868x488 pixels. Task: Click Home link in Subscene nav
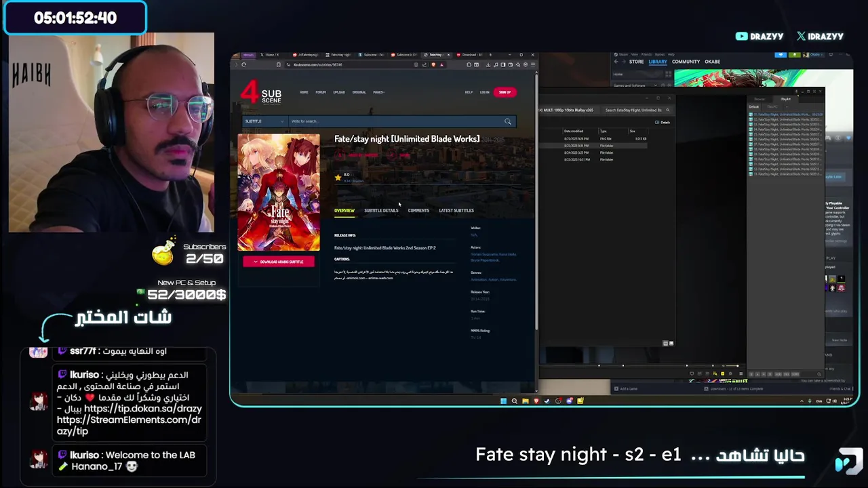point(304,92)
